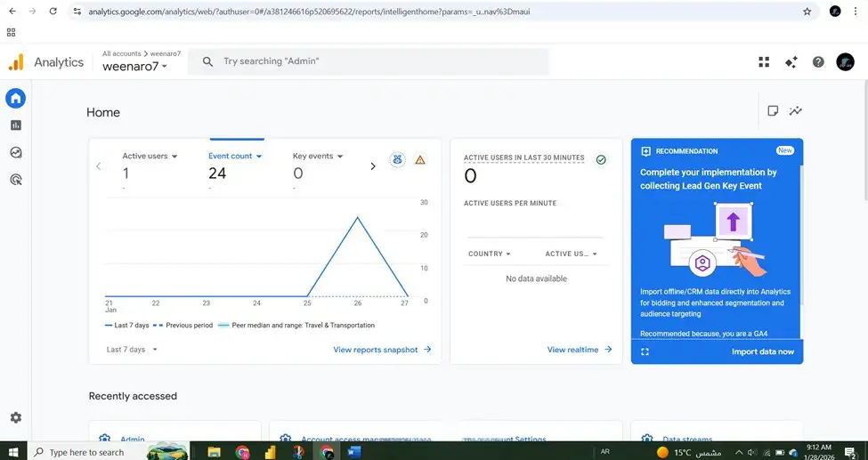Open the Explore icon in left sidebar
Image resolution: width=868 pixels, height=460 pixels.
[15, 152]
